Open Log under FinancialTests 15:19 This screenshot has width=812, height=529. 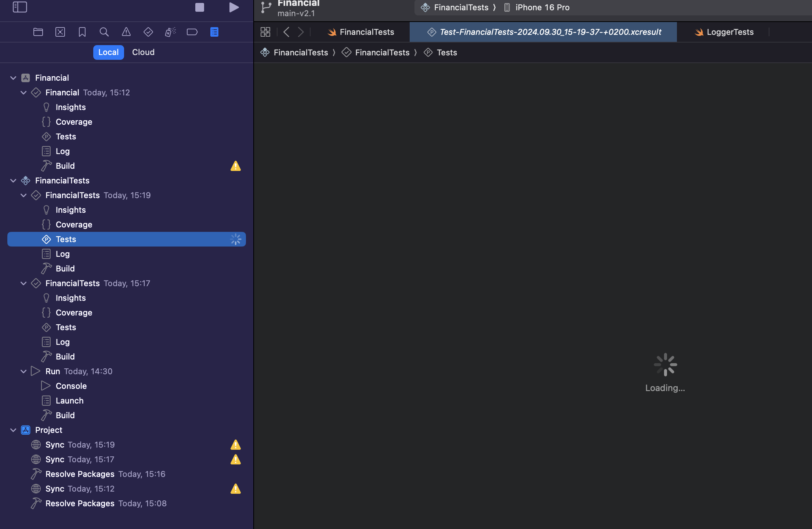point(127,254)
